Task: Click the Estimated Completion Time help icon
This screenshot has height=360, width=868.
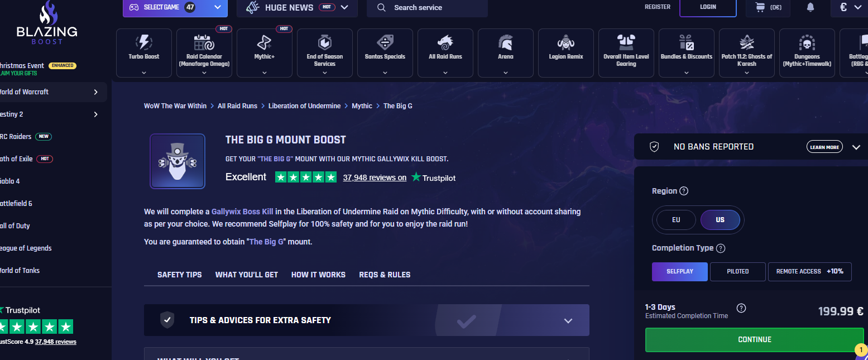Action: point(741,308)
